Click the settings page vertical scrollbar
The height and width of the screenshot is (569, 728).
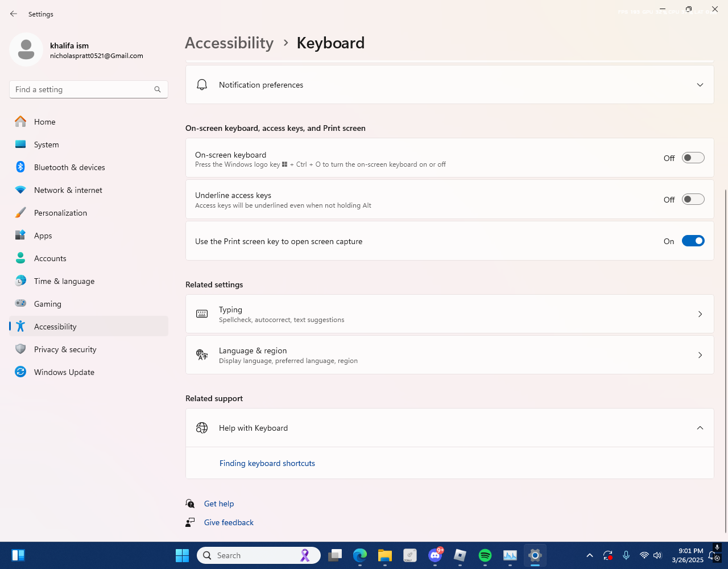(x=725, y=361)
